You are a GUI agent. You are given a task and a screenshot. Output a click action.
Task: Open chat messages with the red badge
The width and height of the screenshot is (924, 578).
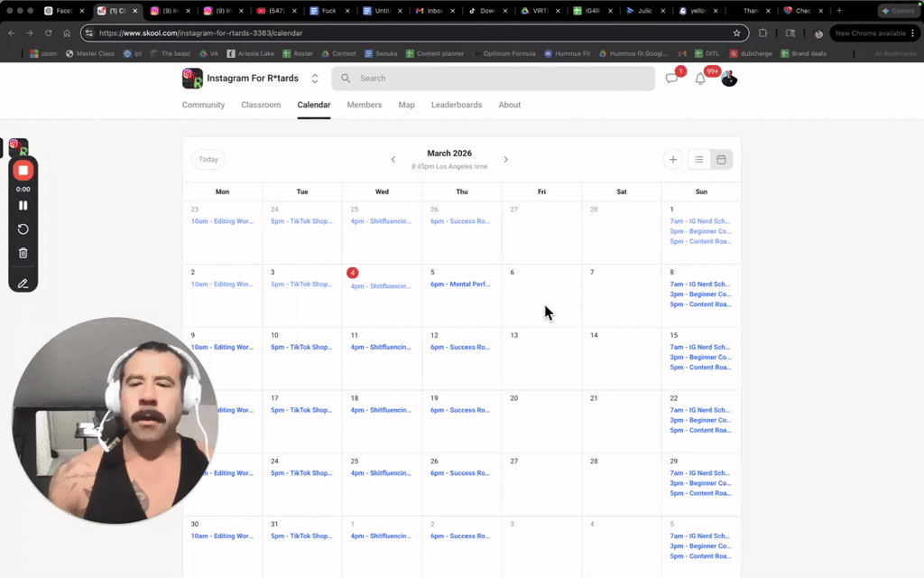(x=671, y=79)
